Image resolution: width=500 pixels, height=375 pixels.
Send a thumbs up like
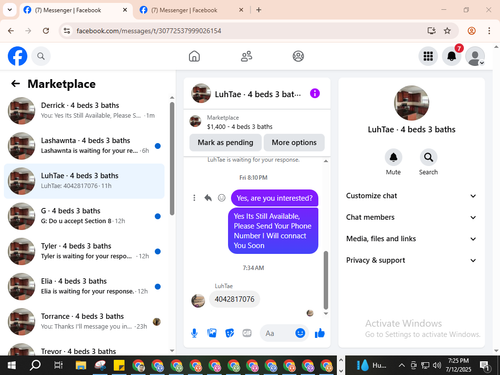[320, 333]
